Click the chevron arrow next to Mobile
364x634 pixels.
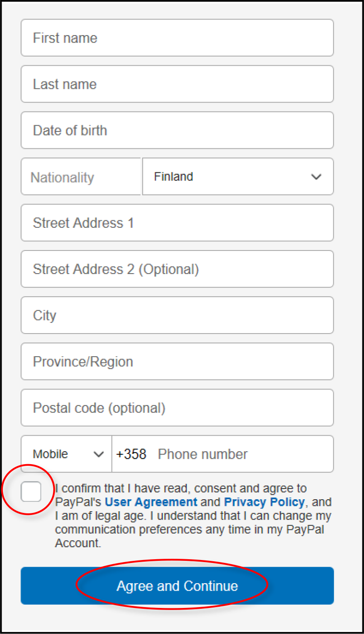[x=99, y=454]
